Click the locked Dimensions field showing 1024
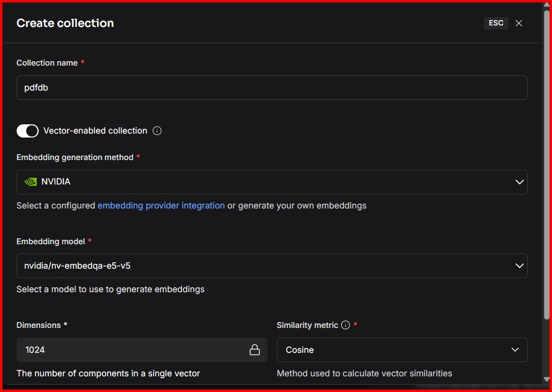This screenshot has height=392, width=552. [x=141, y=350]
